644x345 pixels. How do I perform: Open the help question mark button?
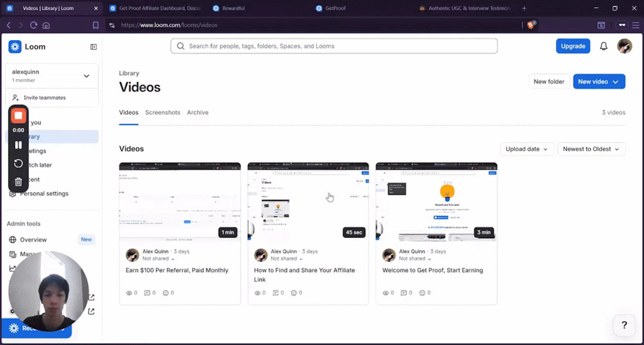pos(624,325)
